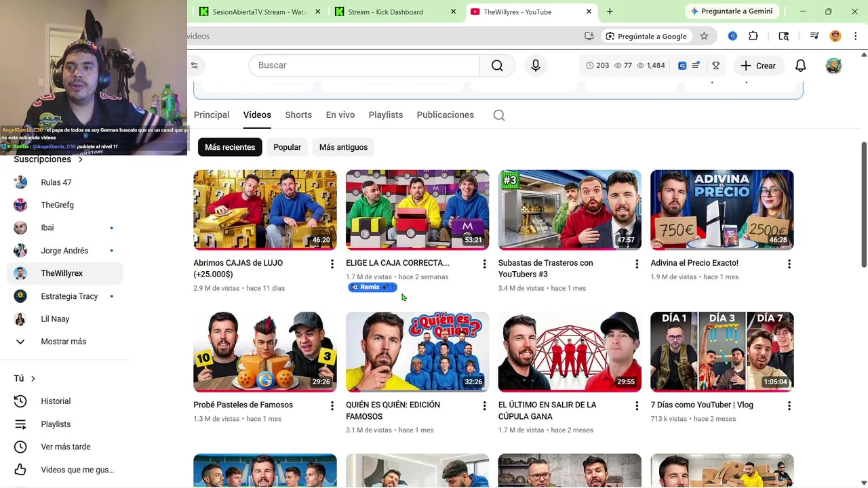Open the media controls music icon

tap(814, 36)
